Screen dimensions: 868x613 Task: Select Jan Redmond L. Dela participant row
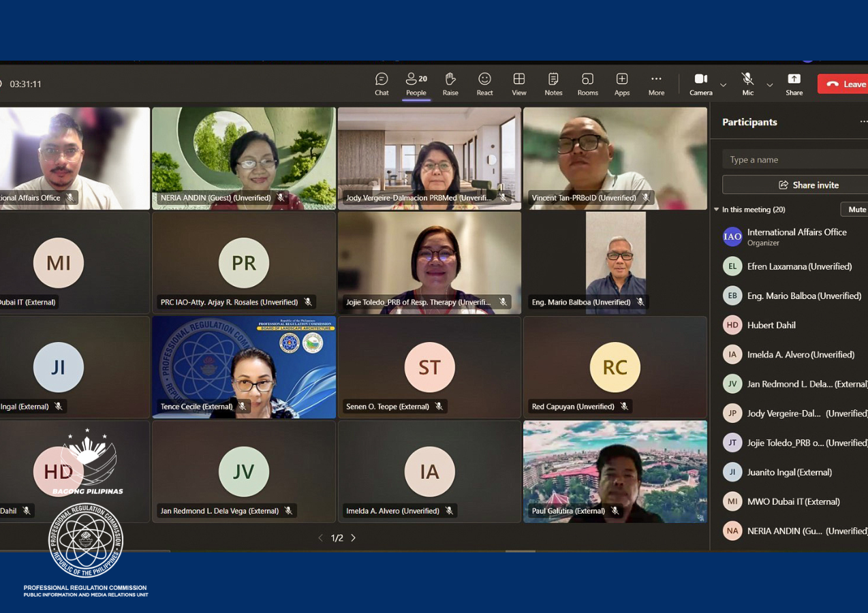pyautogui.click(x=790, y=383)
